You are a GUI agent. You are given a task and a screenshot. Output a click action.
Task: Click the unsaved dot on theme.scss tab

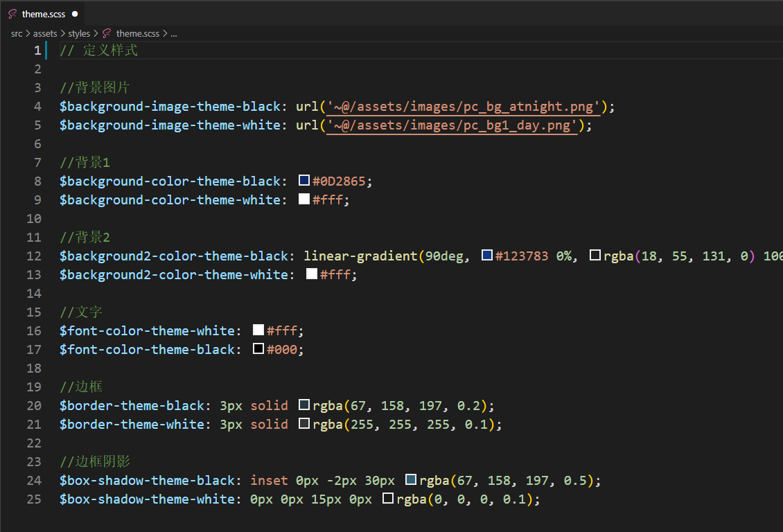[75, 14]
